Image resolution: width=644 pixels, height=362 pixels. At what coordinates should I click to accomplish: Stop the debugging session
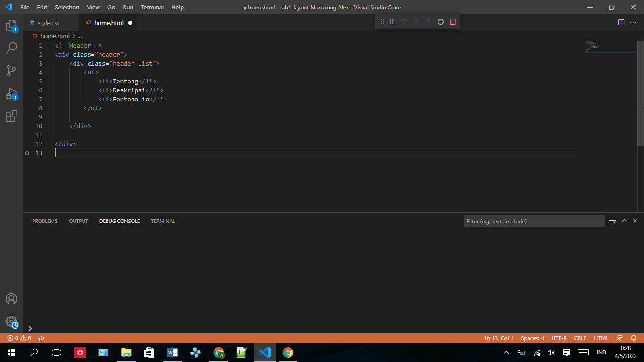point(452,22)
